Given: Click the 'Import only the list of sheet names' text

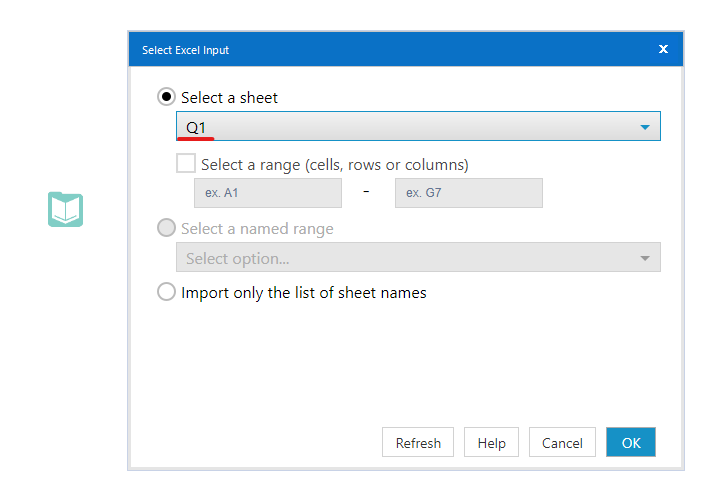Looking at the screenshot, I should point(303,293).
